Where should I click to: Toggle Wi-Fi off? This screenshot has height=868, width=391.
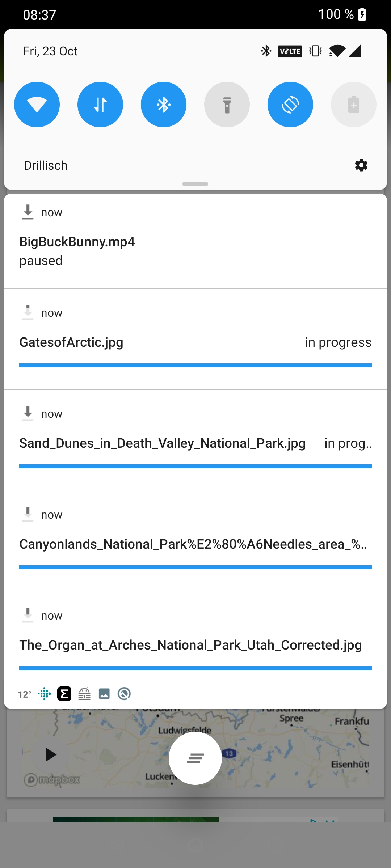tap(37, 104)
